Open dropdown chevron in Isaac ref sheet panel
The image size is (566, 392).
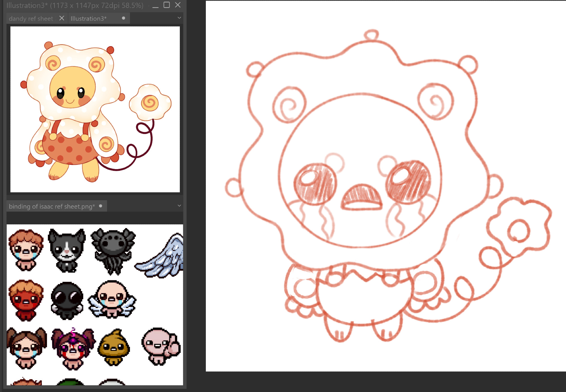[179, 206]
